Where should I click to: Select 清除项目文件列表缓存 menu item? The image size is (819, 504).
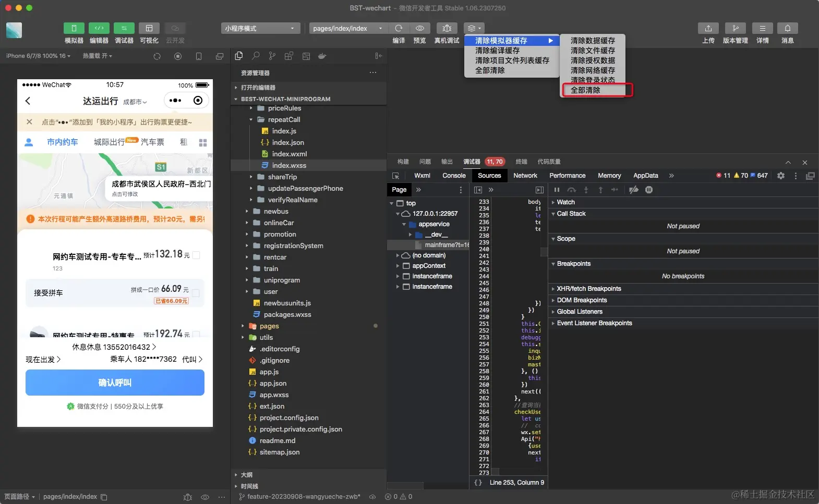(511, 60)
